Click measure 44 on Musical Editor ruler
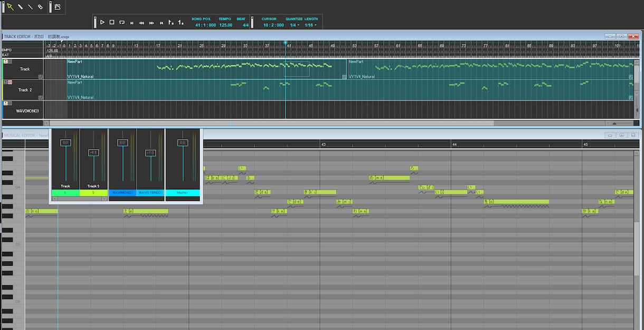644x330 pixels. (x=454, y=144)
